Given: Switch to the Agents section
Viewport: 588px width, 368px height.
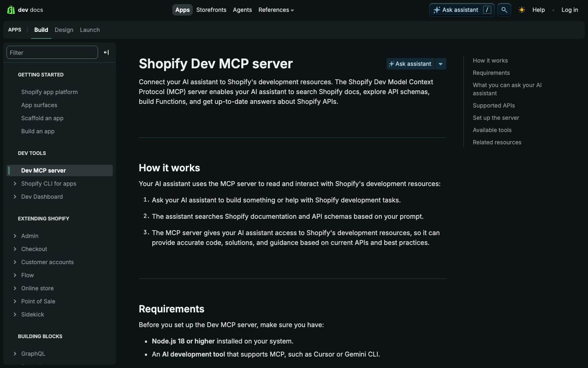Looking at the screenshot, I should [x=242, y=10].
